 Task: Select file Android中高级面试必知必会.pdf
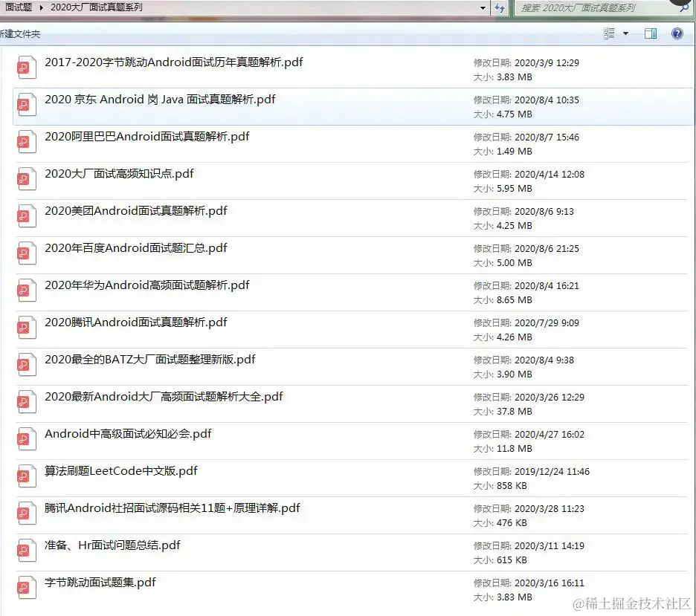click(129, 434)
